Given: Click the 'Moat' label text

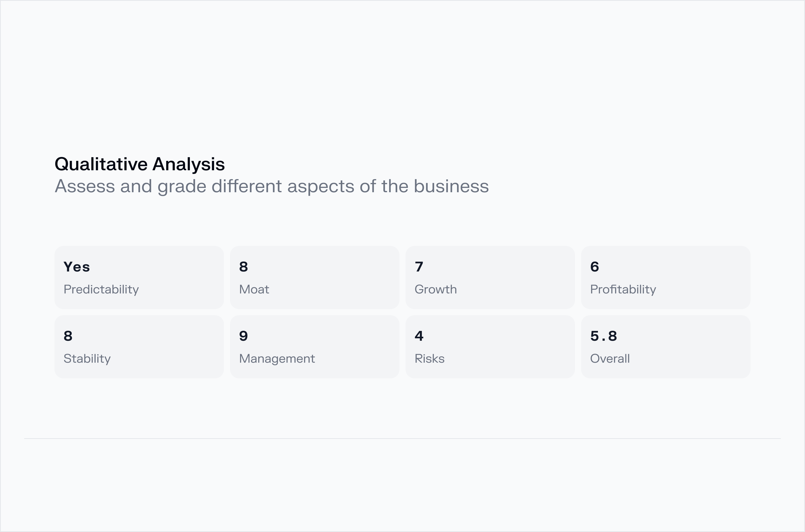Looking at the screenshot, I should 254,289.
